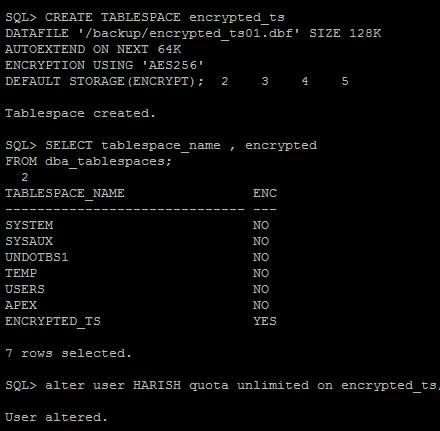Viewport: 440px width, 431px height.
Task: Click the AUTOEXTEND ON NEXT 64K line
Action: pos(93,49)
